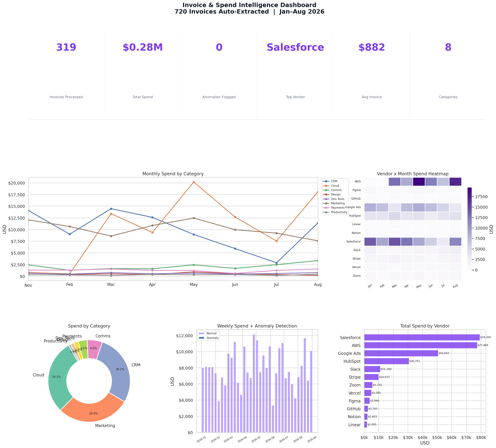Click the HubSpot bar in vendor chart
The width and height of the screenshot is (496, 448).
387,361
